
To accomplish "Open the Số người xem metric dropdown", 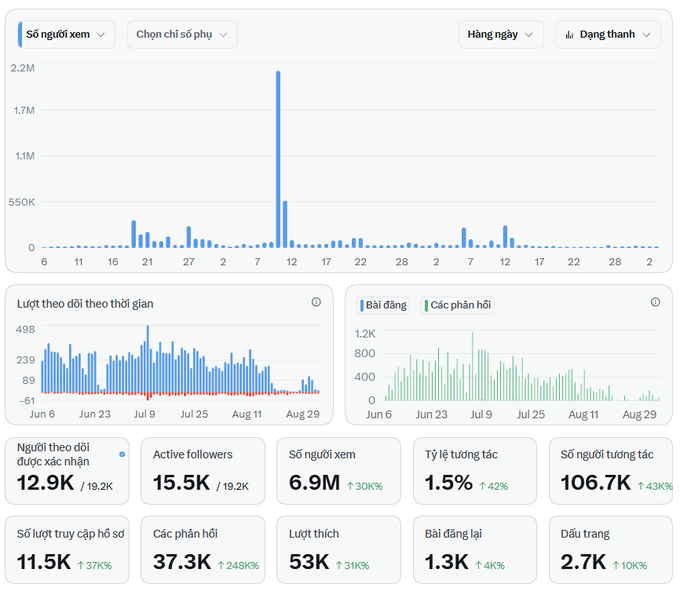I will (x=66, y=34).
